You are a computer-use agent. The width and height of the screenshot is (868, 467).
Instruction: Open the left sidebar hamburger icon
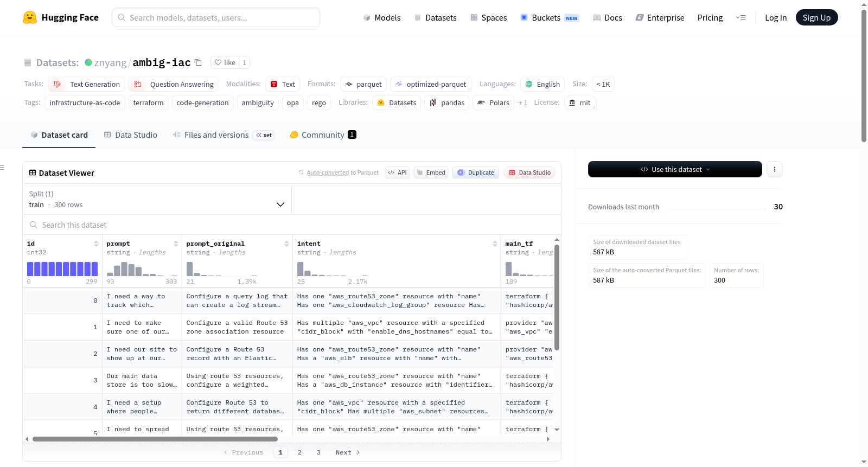2,168
